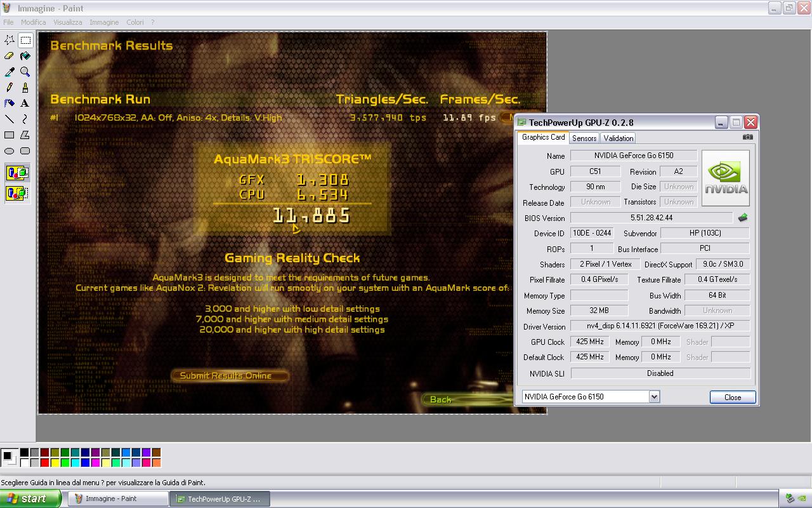Expand the NVIDIA GeForce Go 6150 dropdown
812x508 pixels.
coord(654,397)
